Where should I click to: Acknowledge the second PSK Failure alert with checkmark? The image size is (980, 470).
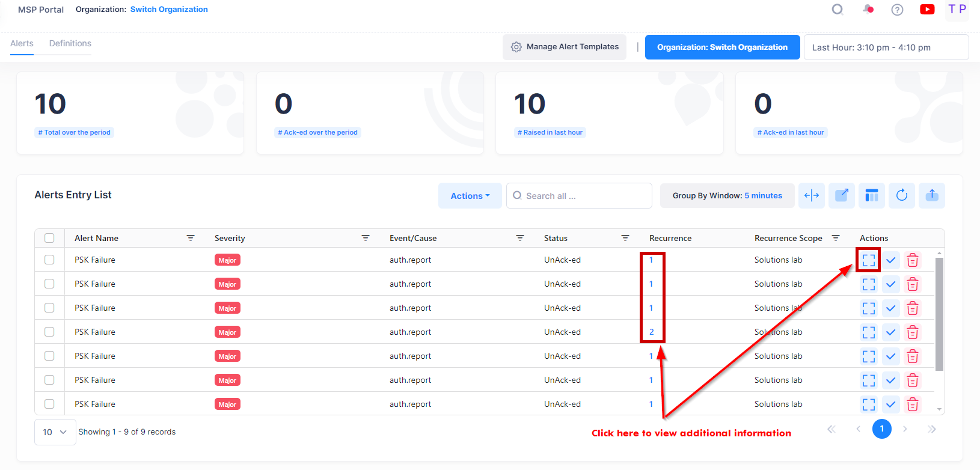[x=890, y=284]
